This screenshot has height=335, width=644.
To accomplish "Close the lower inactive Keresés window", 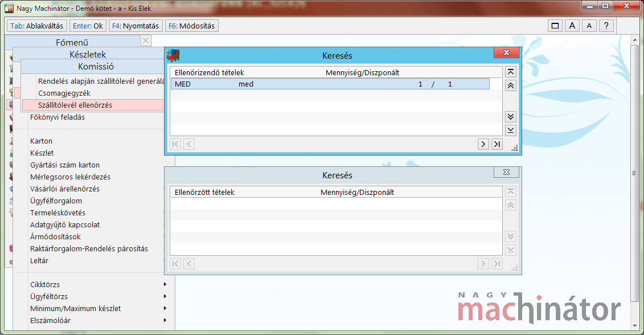I will tap(506, 172).
